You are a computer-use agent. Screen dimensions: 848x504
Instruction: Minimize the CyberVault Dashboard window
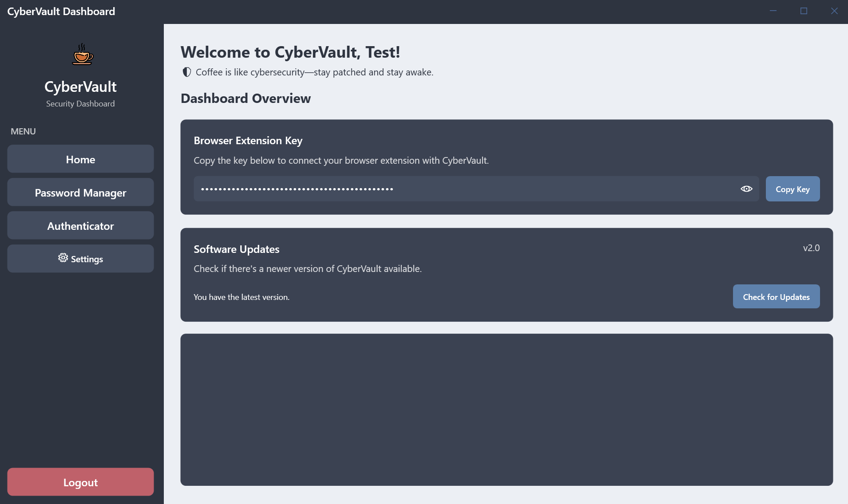click(773, 11)
